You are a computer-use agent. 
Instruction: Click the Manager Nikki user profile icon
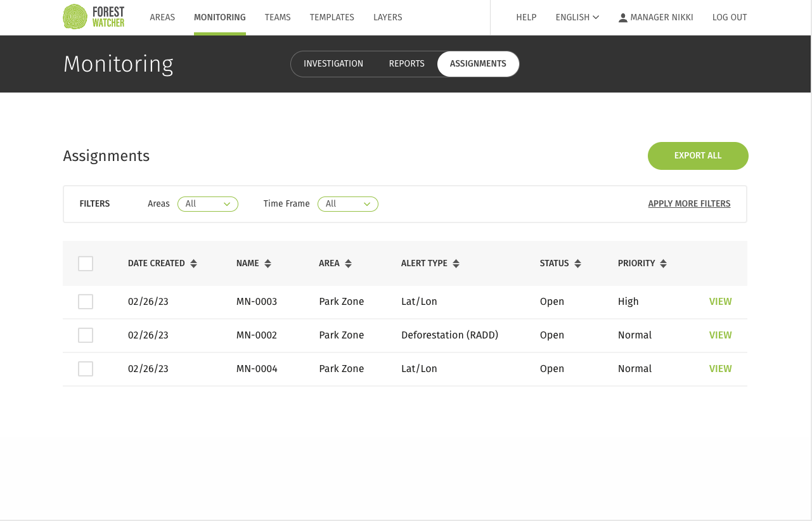[623, 18]
